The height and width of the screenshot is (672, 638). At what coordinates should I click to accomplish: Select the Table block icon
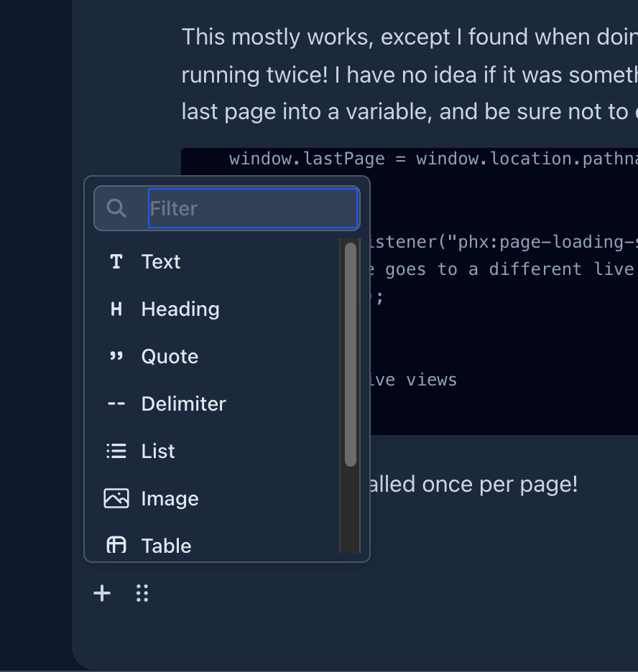tap(116, 546)
